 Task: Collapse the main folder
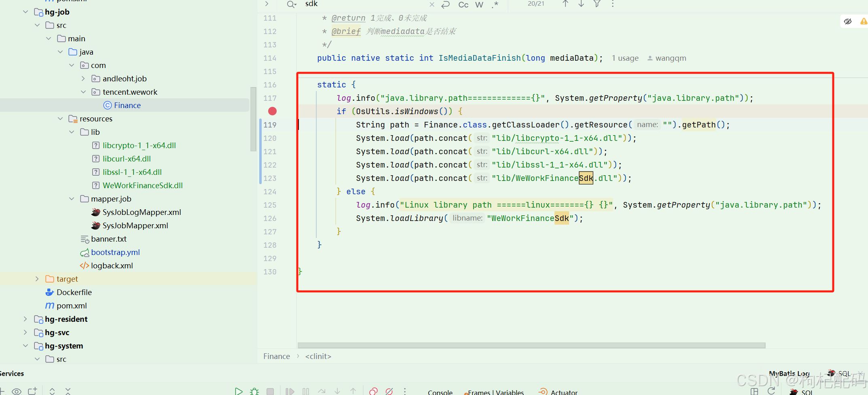pyautogui.click(x=49, y=38)
